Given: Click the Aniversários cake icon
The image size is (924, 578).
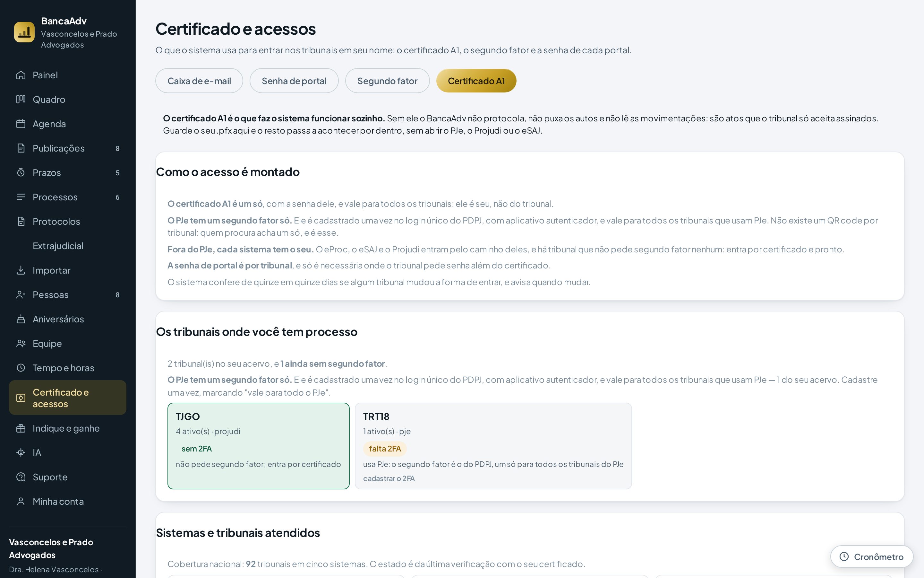Looking at the screenshot, I should click(x=21, y=319).
